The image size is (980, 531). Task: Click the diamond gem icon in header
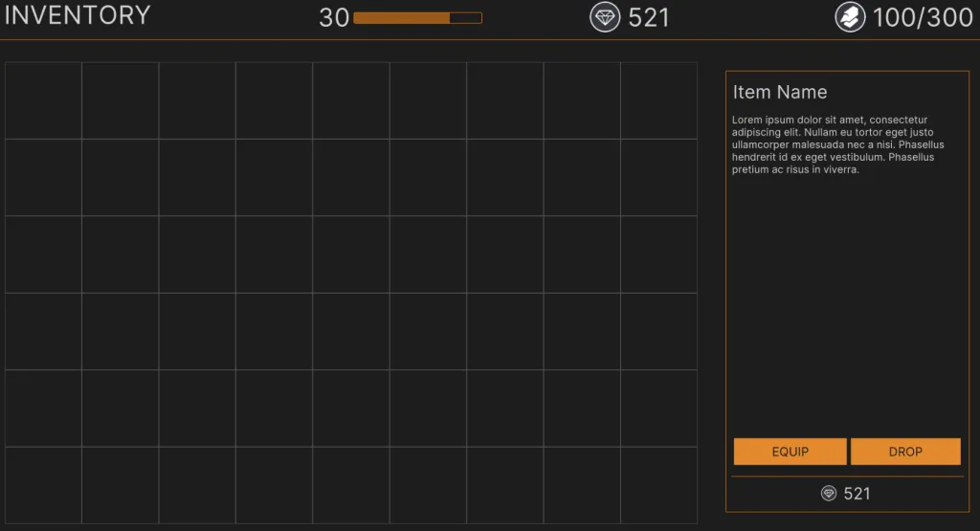pyautogui.click(x=605, y=17)
